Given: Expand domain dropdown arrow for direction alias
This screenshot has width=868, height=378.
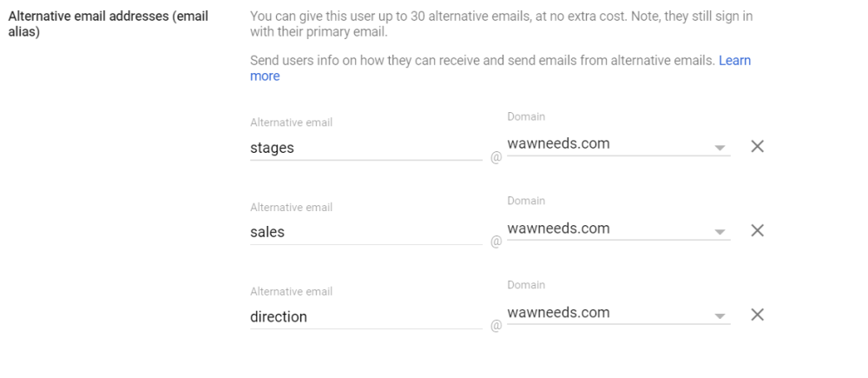Looking at the screenshot, I should [720, 316].
